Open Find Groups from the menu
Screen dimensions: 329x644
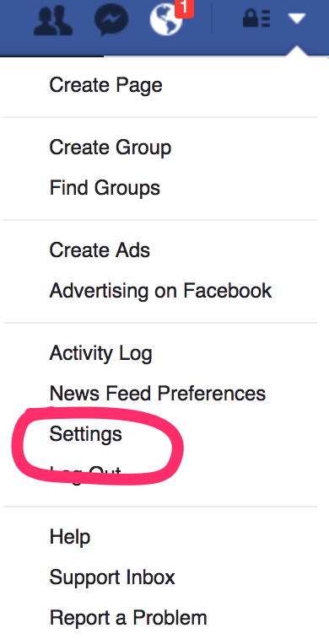coord(105,188)
